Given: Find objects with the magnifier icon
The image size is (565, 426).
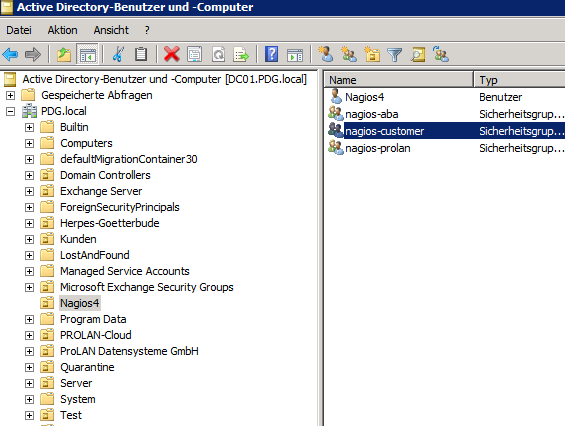Looking at the screenshot, I should pos(418,55).
